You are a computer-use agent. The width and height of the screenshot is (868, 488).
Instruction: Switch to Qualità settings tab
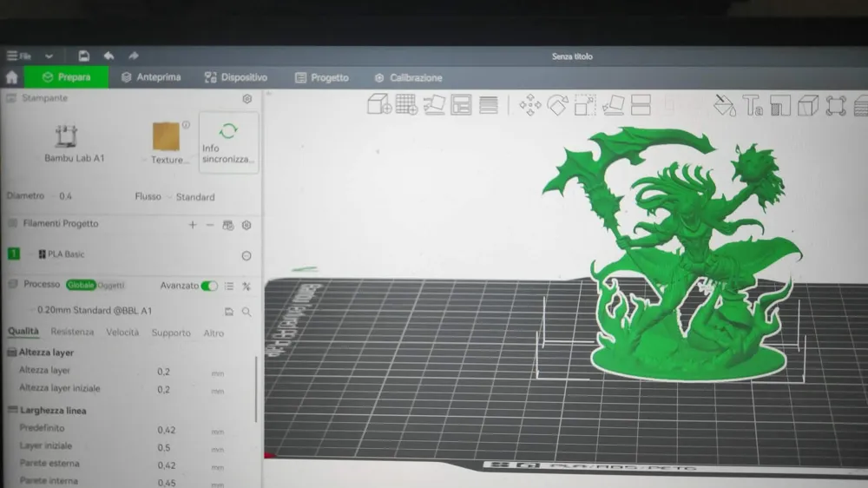pos(23,331)
